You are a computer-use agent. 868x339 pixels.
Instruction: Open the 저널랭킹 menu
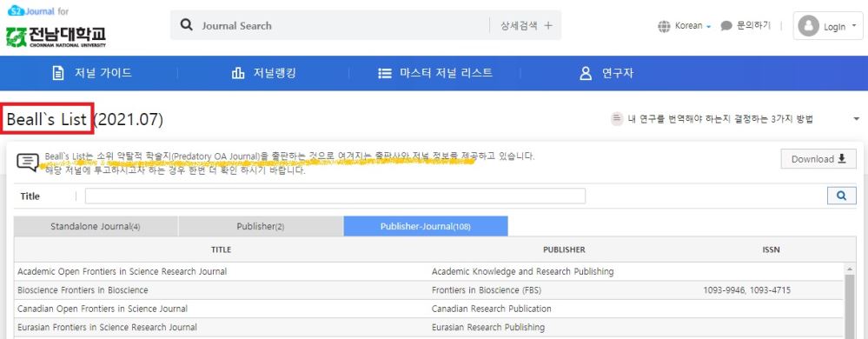(275, 73)
